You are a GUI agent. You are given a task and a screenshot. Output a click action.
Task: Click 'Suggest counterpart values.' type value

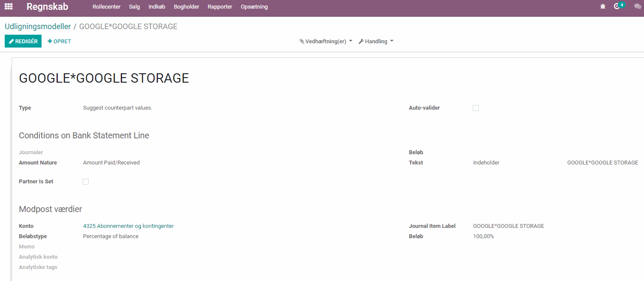pos(118,108)
